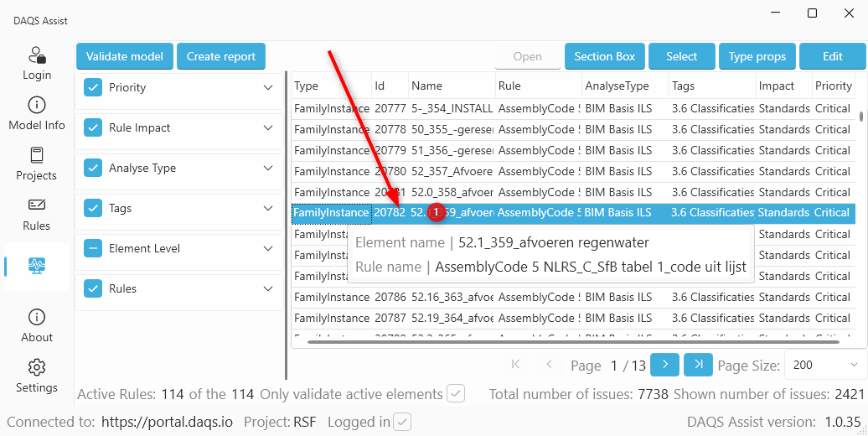Image resolution: width=868 pixels, height=436 pixels.
Task: Jump to last page arrow button
Action: point(698,365)
